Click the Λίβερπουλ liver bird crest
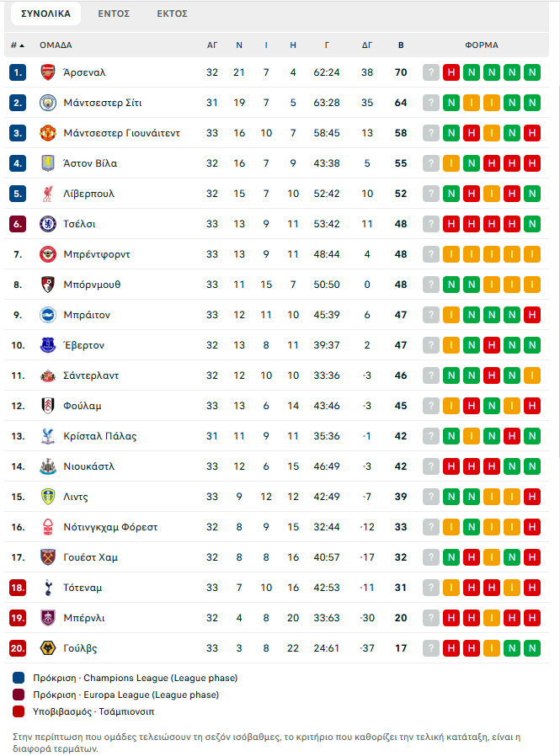 46,194
